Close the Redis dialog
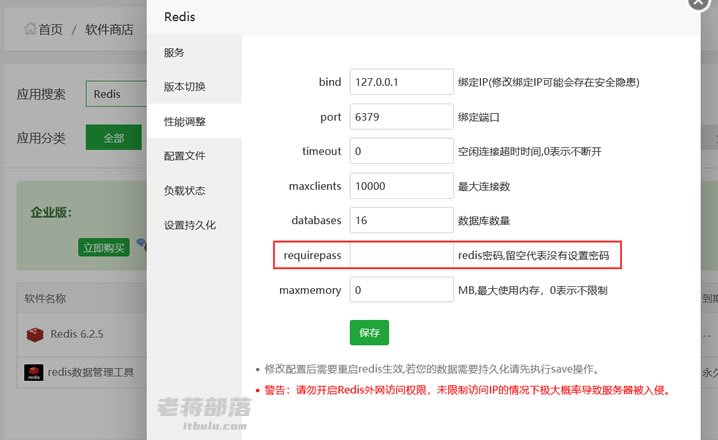Viewport: 718px width, 440px height. (698, 2)
